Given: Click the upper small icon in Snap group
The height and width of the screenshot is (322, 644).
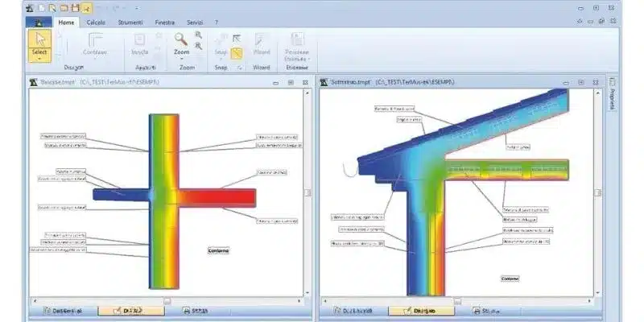Looking at the screenshot, I should coord(236,39).
